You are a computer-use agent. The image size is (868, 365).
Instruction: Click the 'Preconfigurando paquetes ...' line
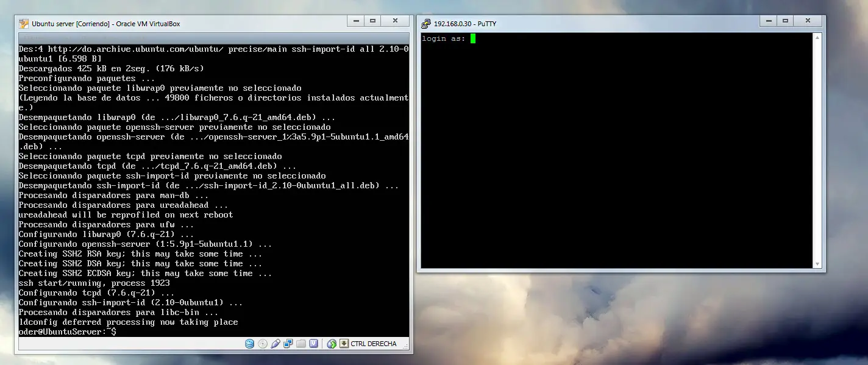(x=87, y=78)
